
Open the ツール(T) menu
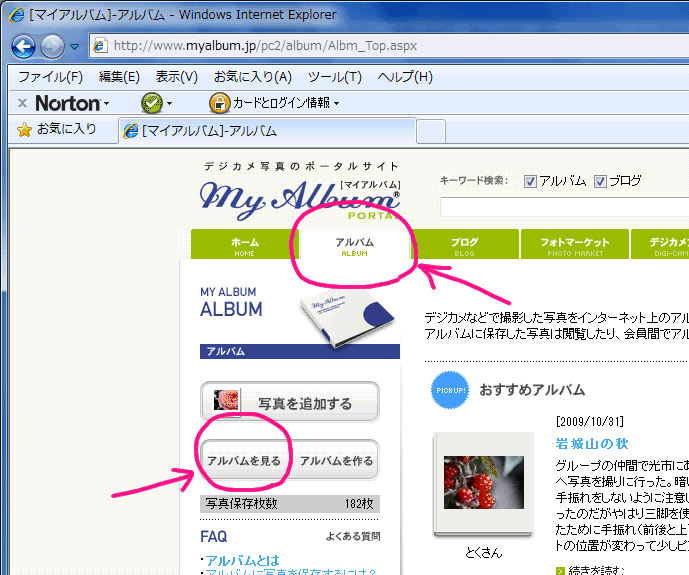click(334, 77)
